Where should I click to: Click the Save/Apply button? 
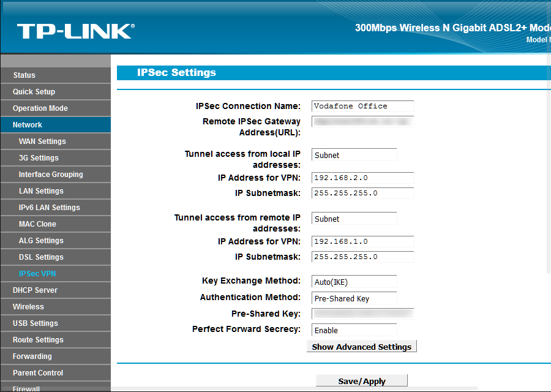click(362, 381)
